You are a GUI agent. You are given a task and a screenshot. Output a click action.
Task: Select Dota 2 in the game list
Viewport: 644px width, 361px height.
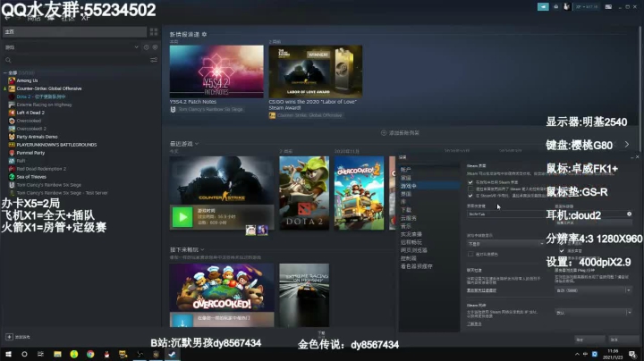pyautogui.click(x=40, y=97)
